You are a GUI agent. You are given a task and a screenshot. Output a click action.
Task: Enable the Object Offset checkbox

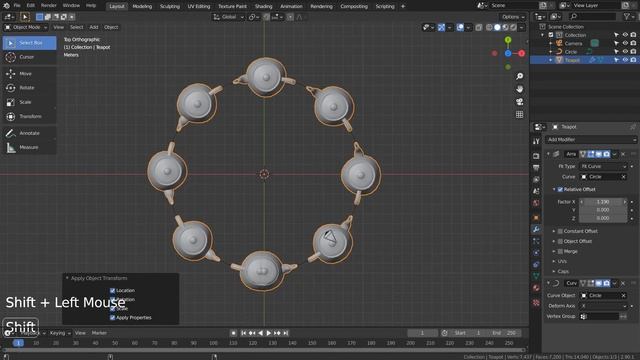coord(560,241)
